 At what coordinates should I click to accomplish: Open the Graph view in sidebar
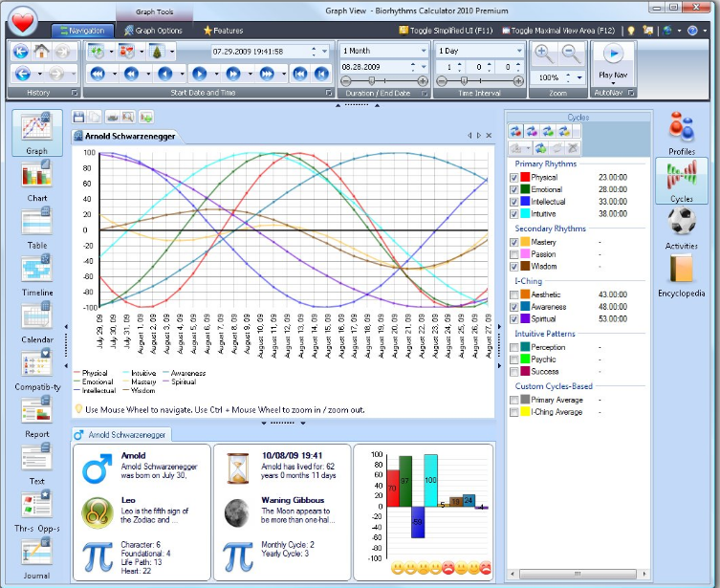click(x=36, y=133)
